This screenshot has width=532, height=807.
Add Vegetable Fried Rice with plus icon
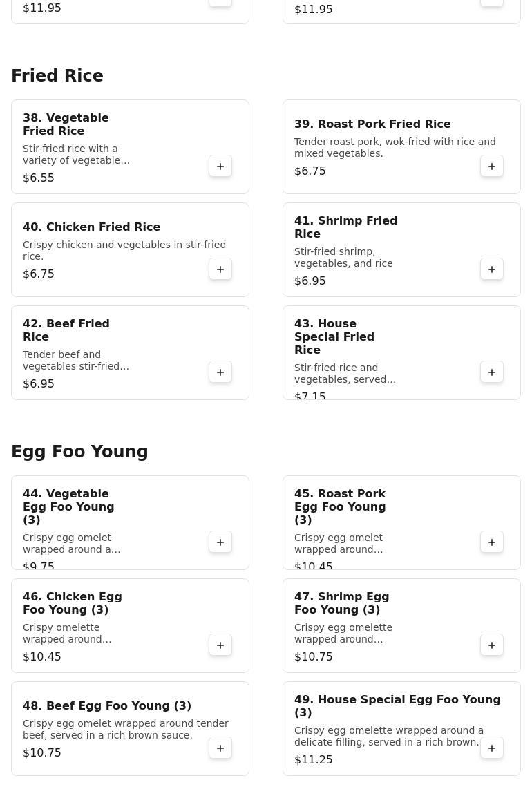tap(220, 167)
